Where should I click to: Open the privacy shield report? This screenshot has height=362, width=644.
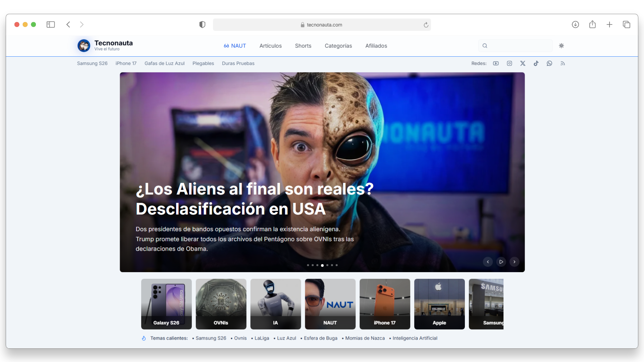tap(202, 24)
